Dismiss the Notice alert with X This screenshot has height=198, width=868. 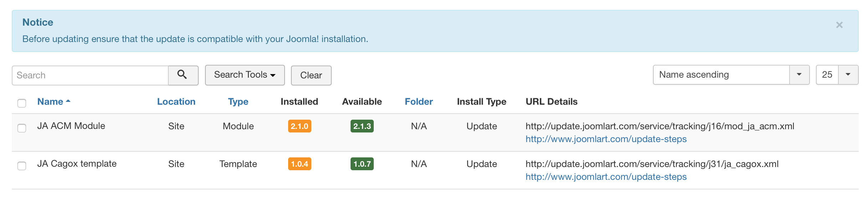(839, 25)
